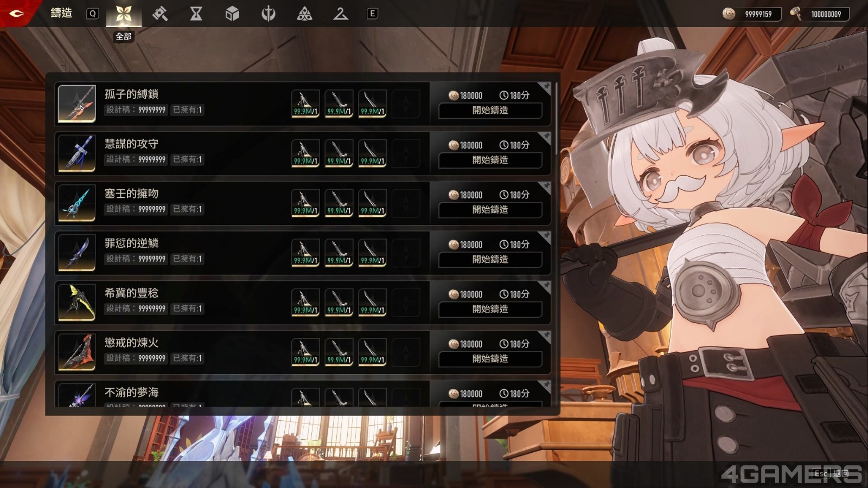Click the Q previous-tab key hint
Image resolution: width=868 pixels, height=488 pixels.
(93, 14)
